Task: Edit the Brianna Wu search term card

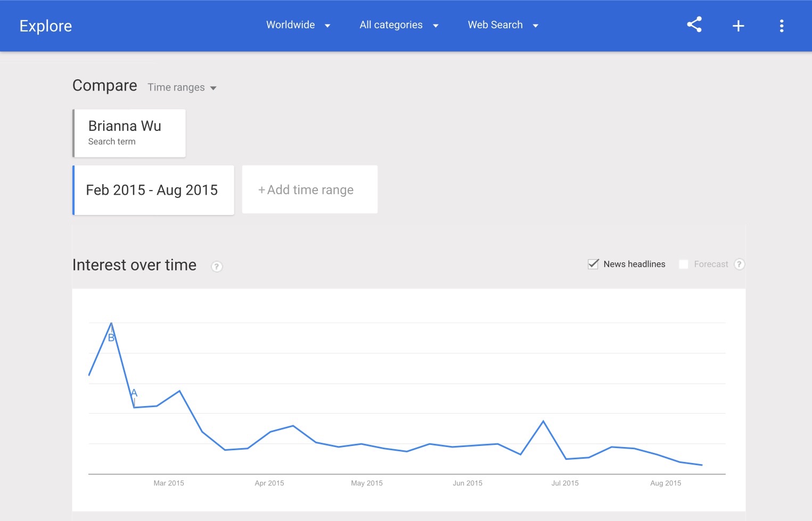Action: coord(129,133)
